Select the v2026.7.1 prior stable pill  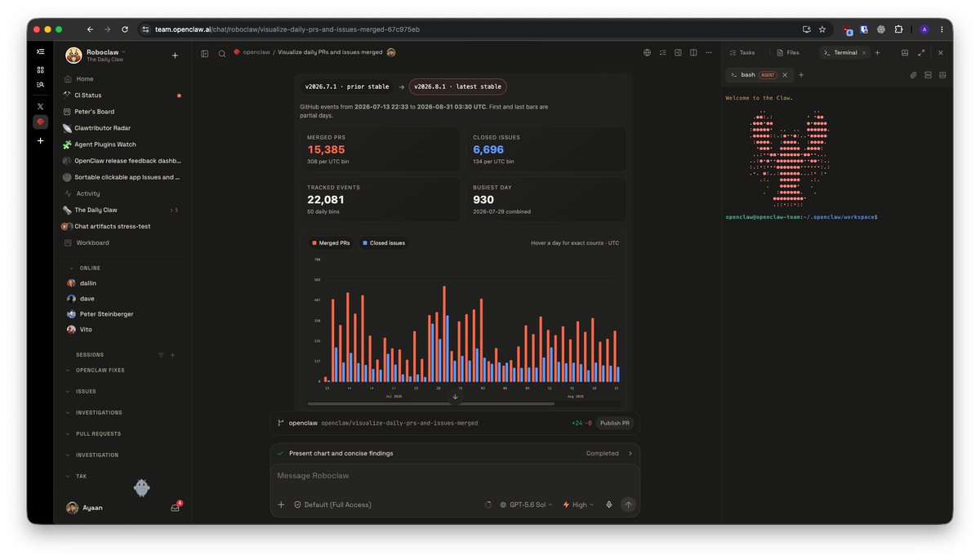pos(346,87)
